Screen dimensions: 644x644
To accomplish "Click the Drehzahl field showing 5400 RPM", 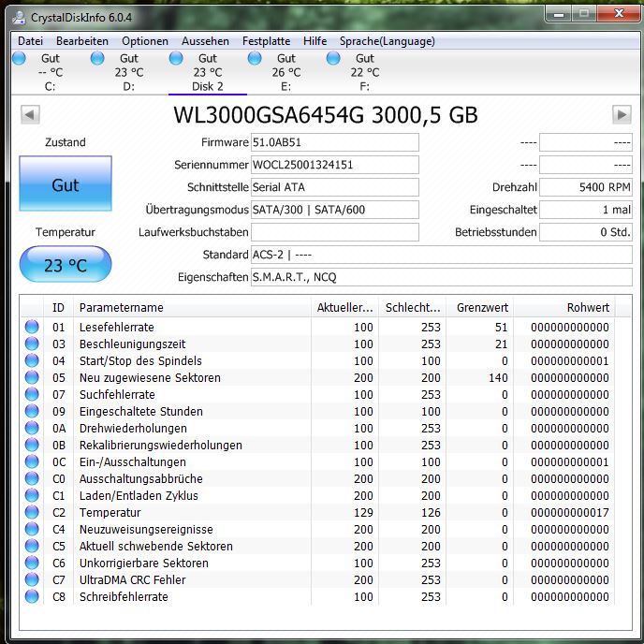I will (586, 187).
